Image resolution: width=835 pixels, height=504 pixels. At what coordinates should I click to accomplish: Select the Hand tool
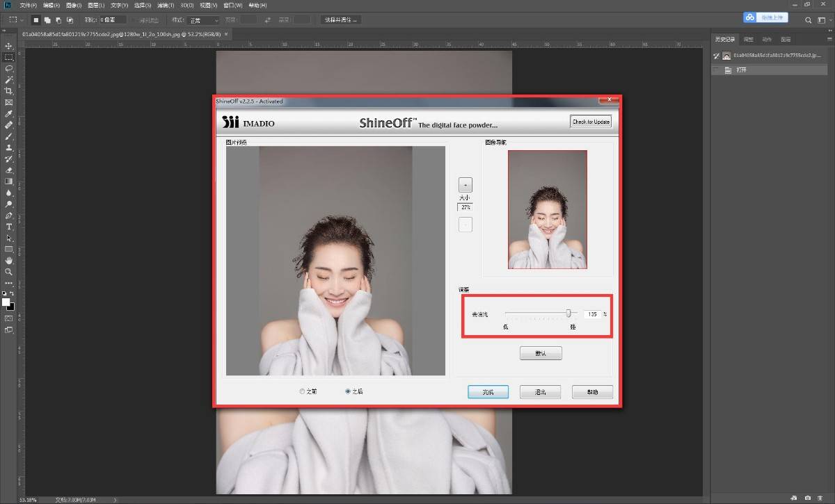coord(9,260)
